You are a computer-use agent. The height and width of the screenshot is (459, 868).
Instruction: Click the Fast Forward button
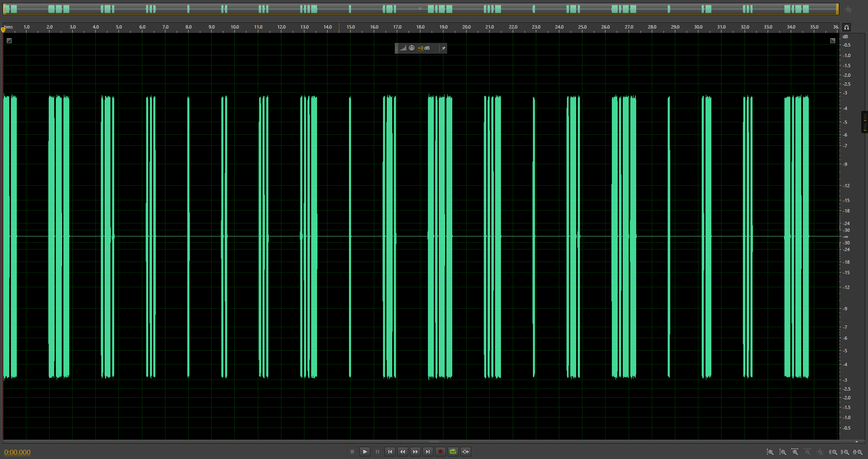click(x=415, y=451)
